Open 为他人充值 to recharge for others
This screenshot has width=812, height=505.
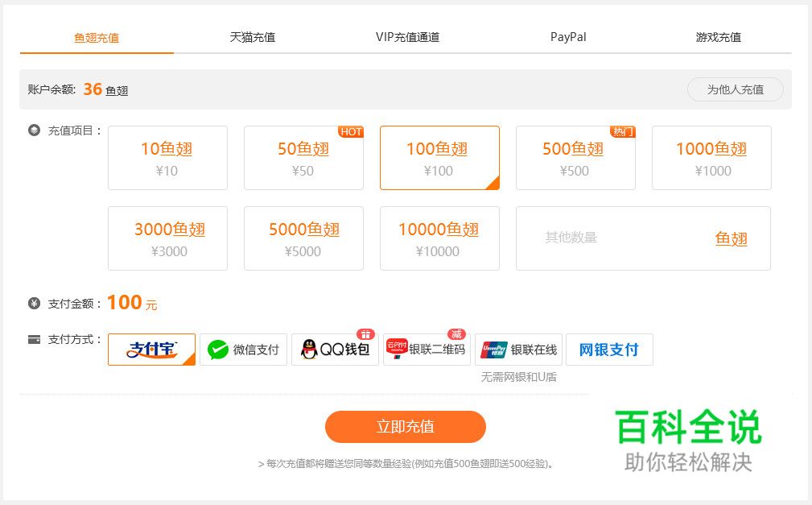coord(735,89)
